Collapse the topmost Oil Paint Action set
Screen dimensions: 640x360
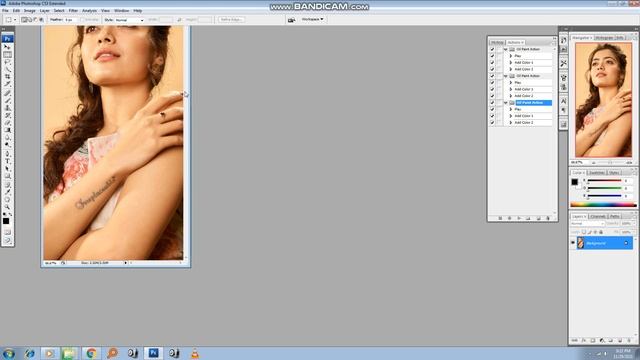click(506, 49)
